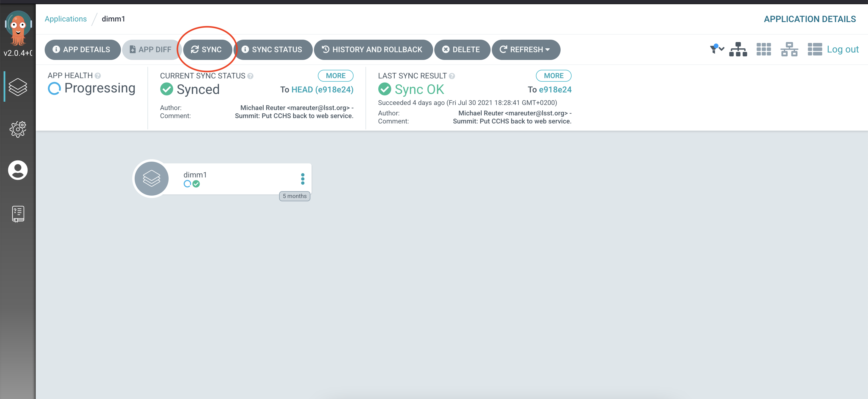Open the User Info sidebar icon
Screen dimensions: 868x399
click(x=18, y=170)
